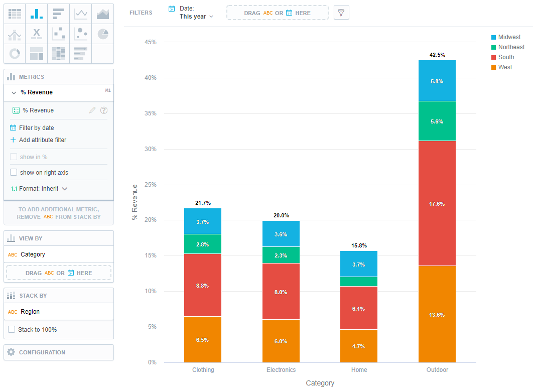The image size is (533, 392).
Task: Switch to the Donut chart type
Action: (15, 53)
